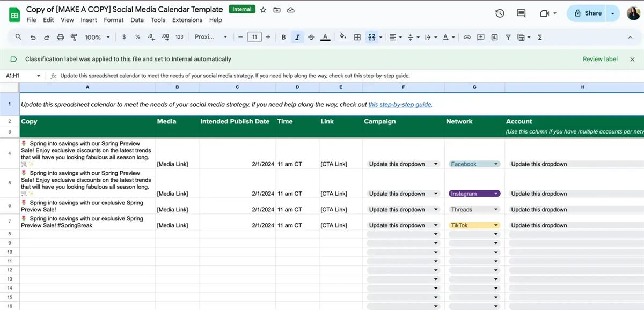
Task: Click the borders icon
Action: point(357,38)
